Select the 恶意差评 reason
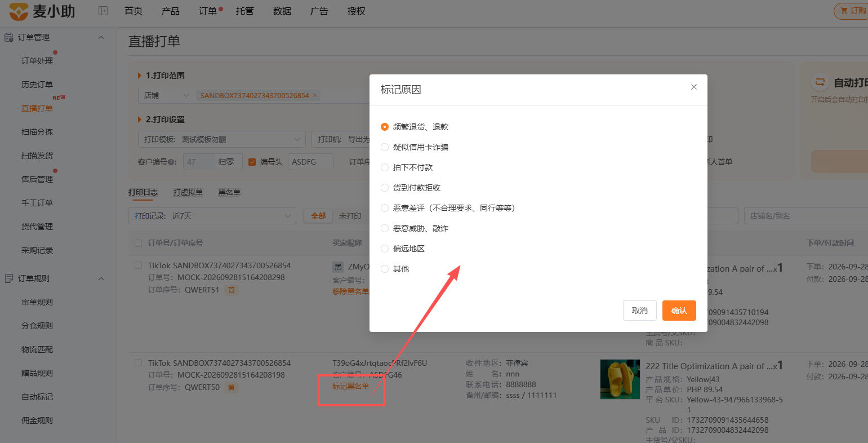The image size is (868, 443). click(385, 208)
